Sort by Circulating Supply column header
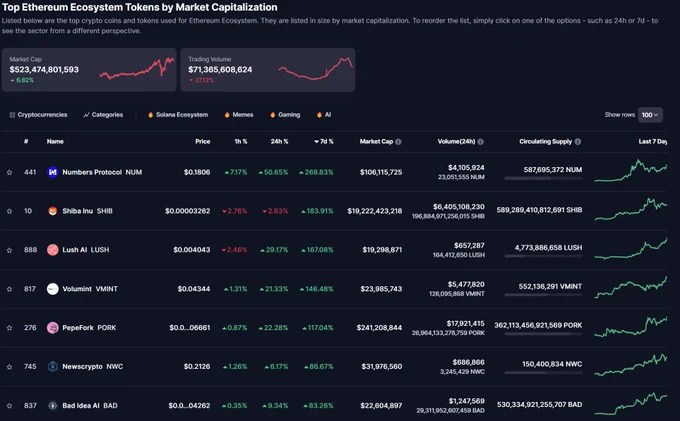The width and height of the screenshot is (680, 421). pos(546,141)
